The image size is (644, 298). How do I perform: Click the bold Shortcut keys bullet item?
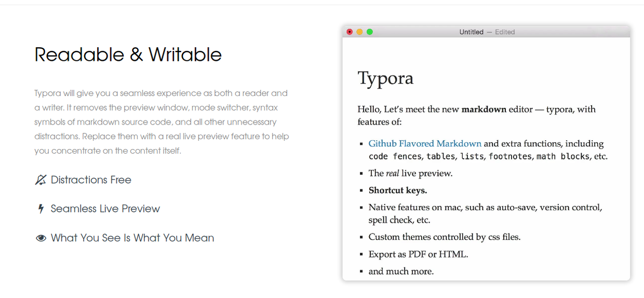point(398,191)
